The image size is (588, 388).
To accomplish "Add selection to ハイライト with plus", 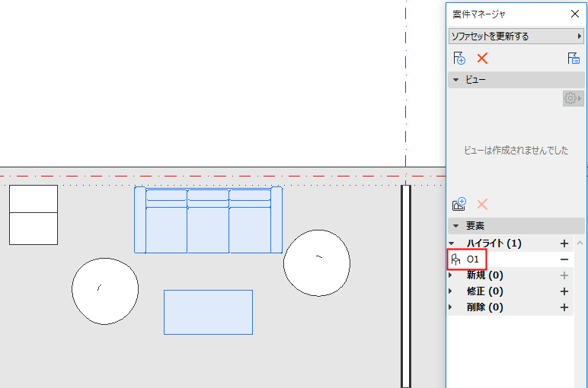I will click(564, 243).
